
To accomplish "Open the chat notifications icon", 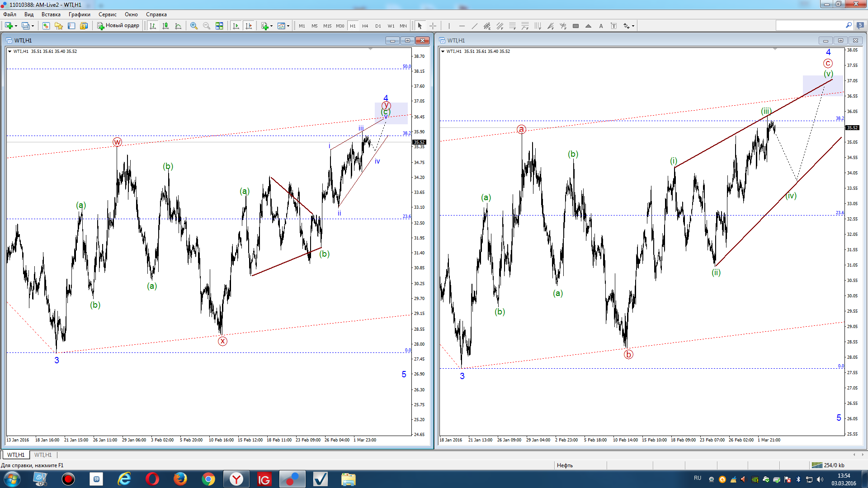I will [860, 25].
